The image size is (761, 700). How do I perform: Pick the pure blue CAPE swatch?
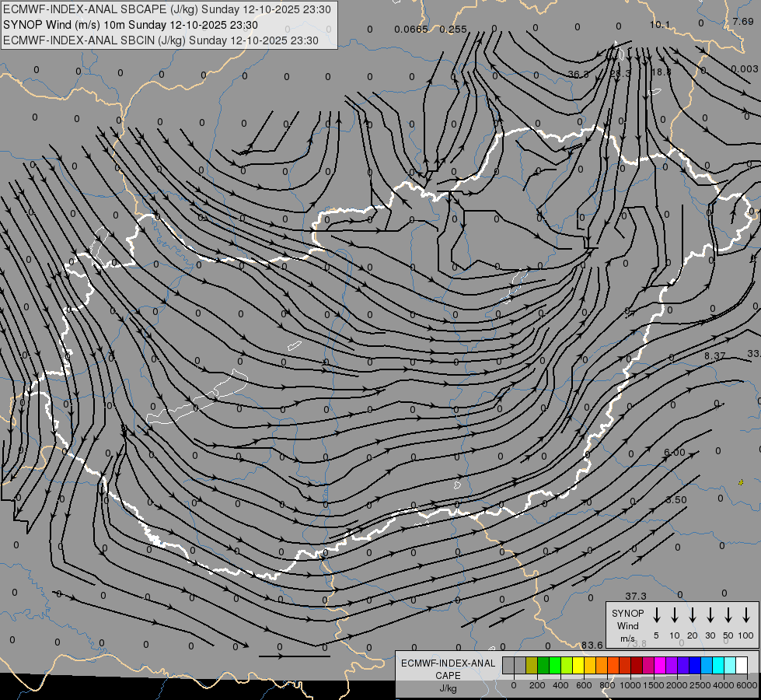click(695, 665)
